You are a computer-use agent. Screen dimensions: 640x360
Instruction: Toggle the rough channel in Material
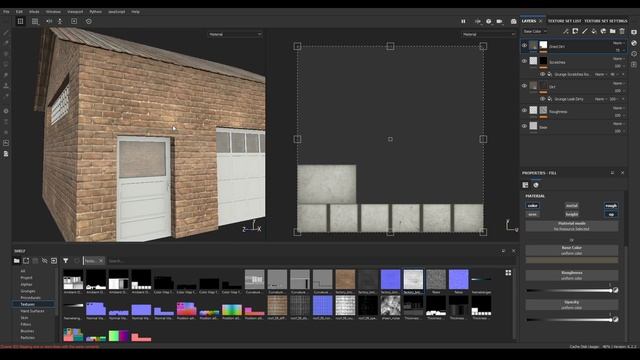(611, 206)
